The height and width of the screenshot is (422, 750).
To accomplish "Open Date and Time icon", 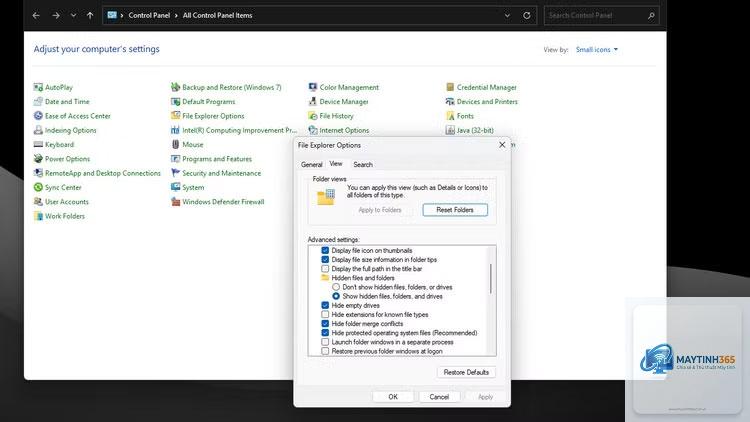I will point(38,101).
